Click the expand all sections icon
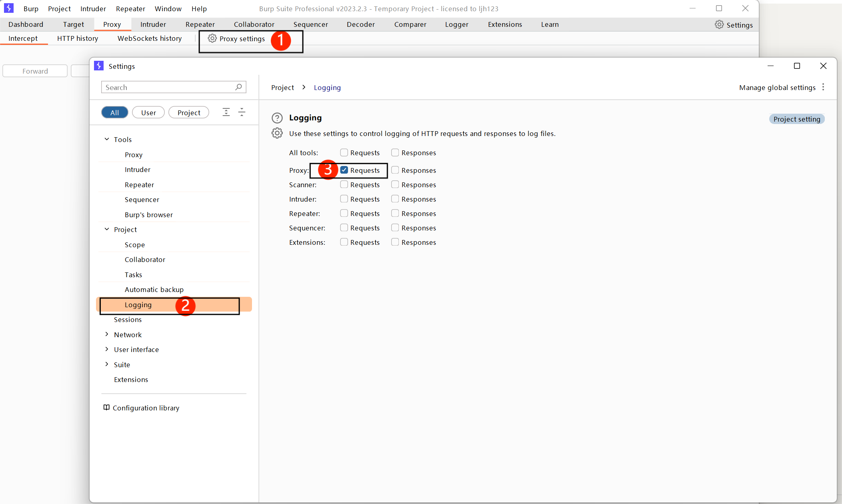 pos(226,112)
